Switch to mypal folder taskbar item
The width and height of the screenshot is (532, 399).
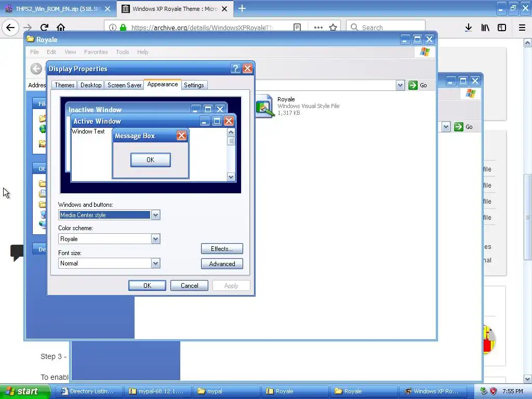click(x=225, y=391)
